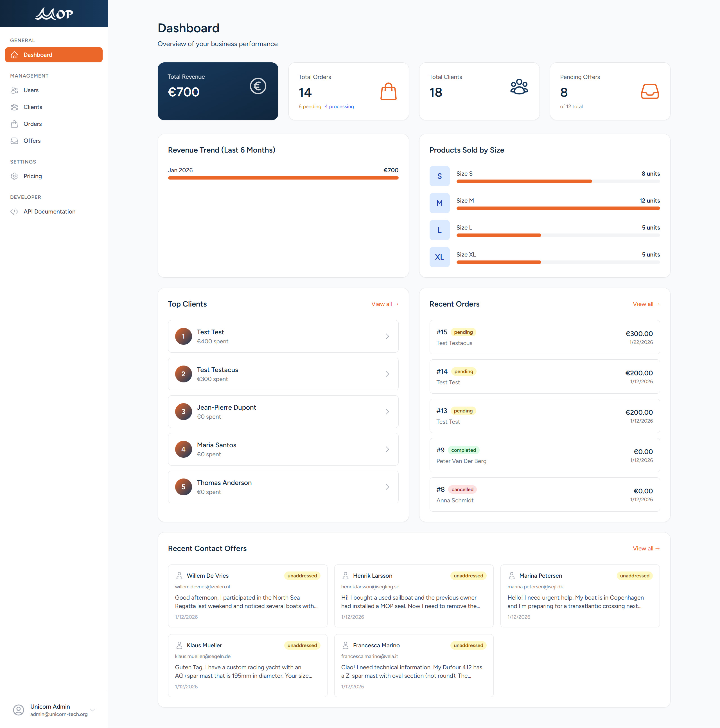Expand the Test Test client row chevron
Viewport: 720px width, 728px height.
(387, 336)
